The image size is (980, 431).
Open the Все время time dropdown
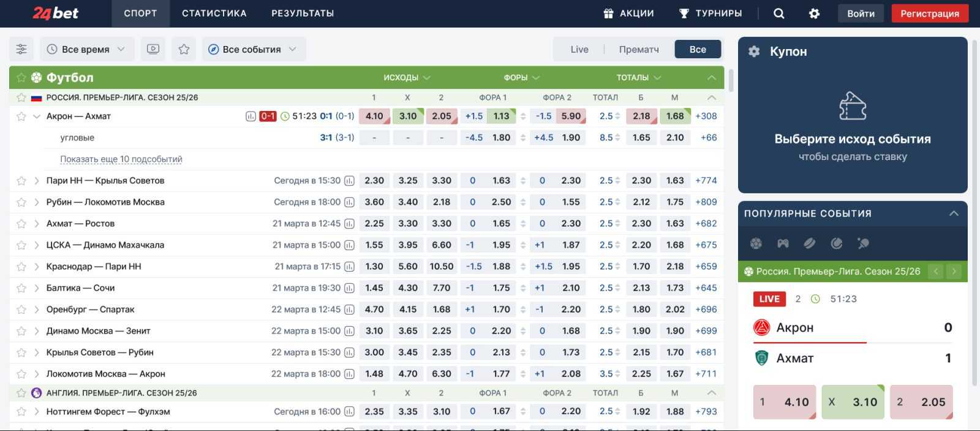[x=87, y=49]
